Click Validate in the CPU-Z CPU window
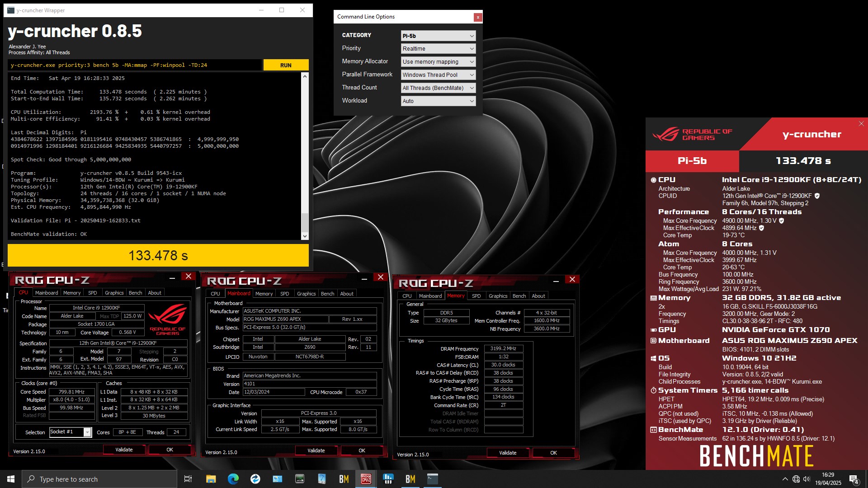Screen dimensions: 868x488 (x=124, y=450)
